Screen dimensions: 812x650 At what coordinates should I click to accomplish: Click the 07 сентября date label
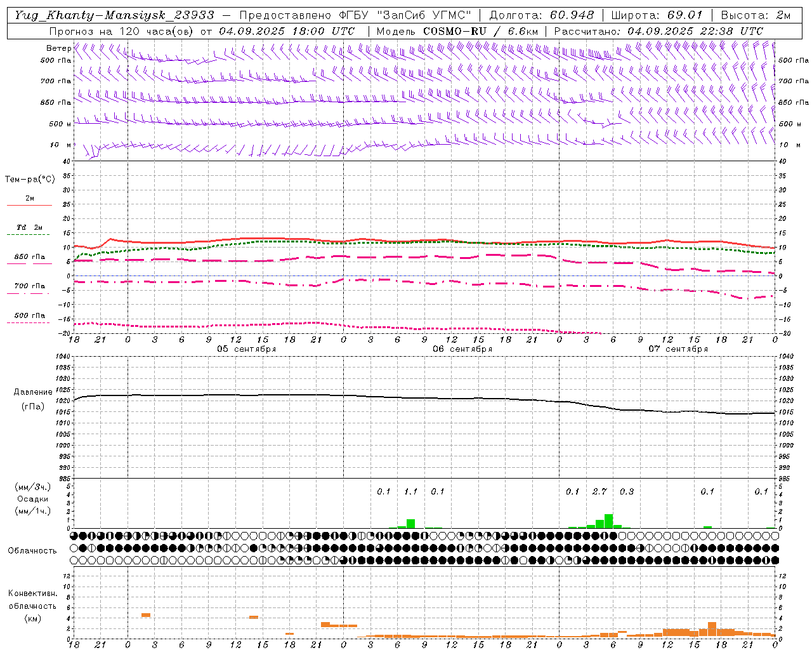click(678, 349)
